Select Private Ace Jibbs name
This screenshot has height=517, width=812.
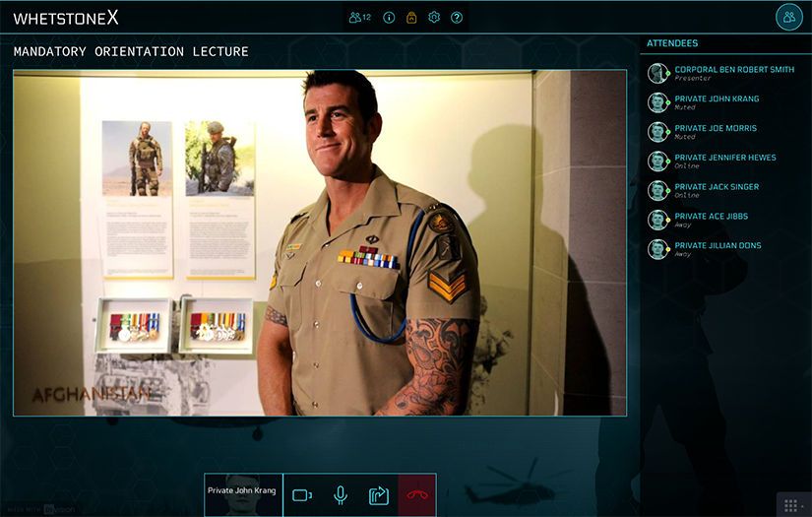(711, 217)
